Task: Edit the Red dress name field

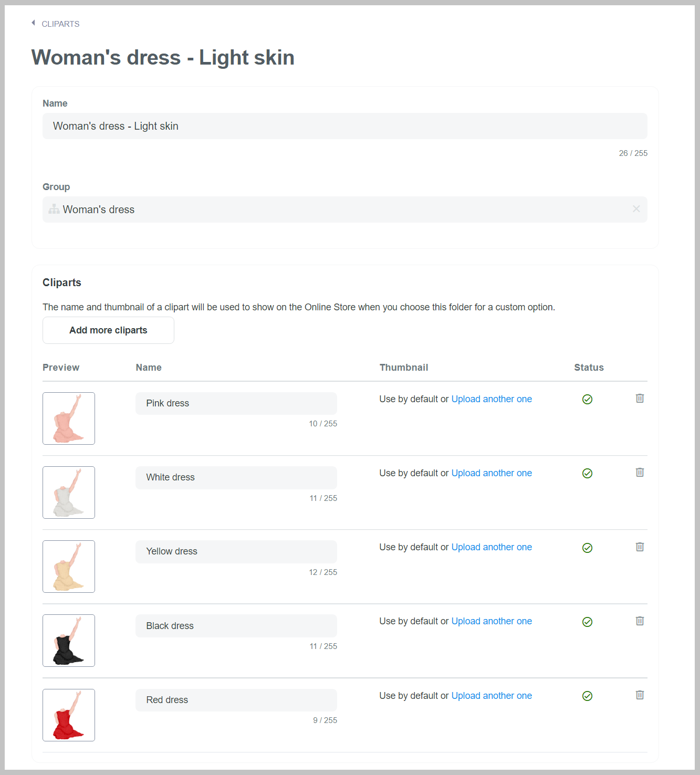Action: tap(236, 700)
